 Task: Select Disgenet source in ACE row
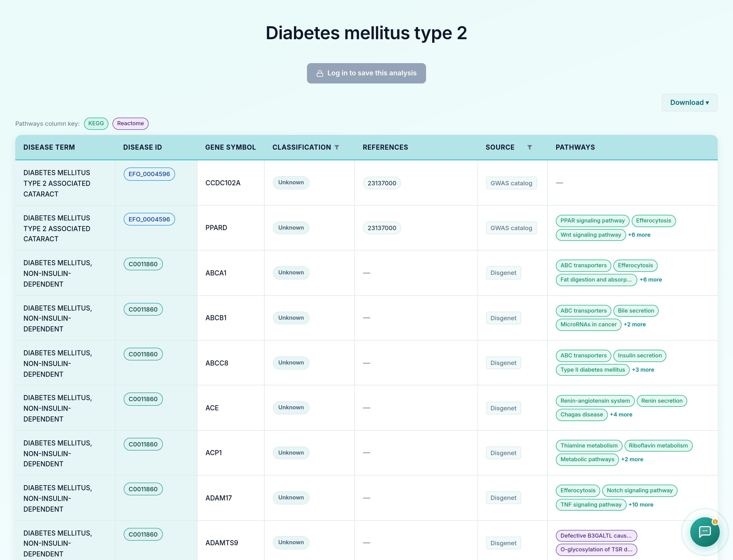click(503, 408)
